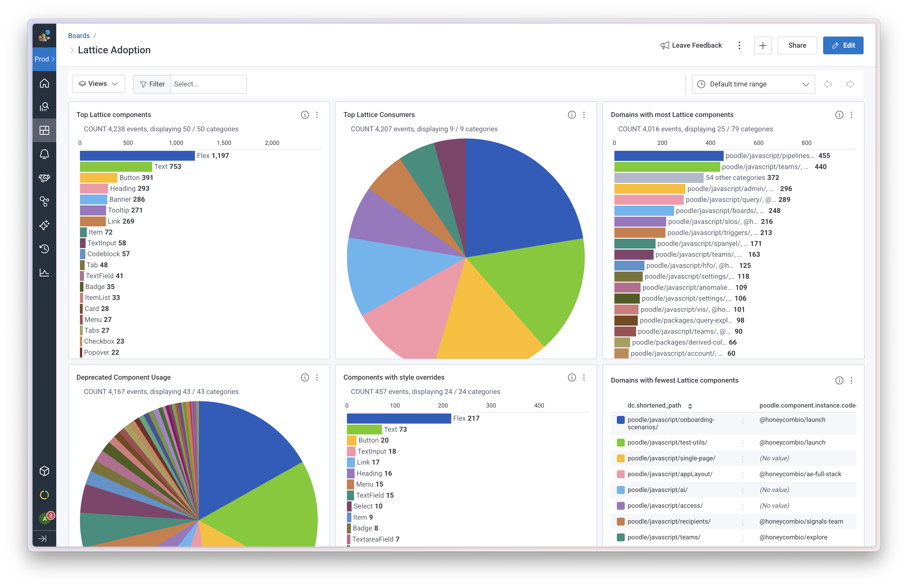Open the Query search icon in sidebar
Image resolution: width=908 pixels, height=588 pixels.
click(x=44, y=107)
